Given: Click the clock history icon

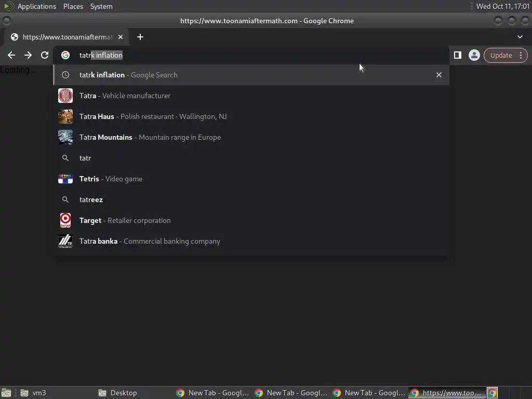Looking at the screenshot, I should pos(65,75).
